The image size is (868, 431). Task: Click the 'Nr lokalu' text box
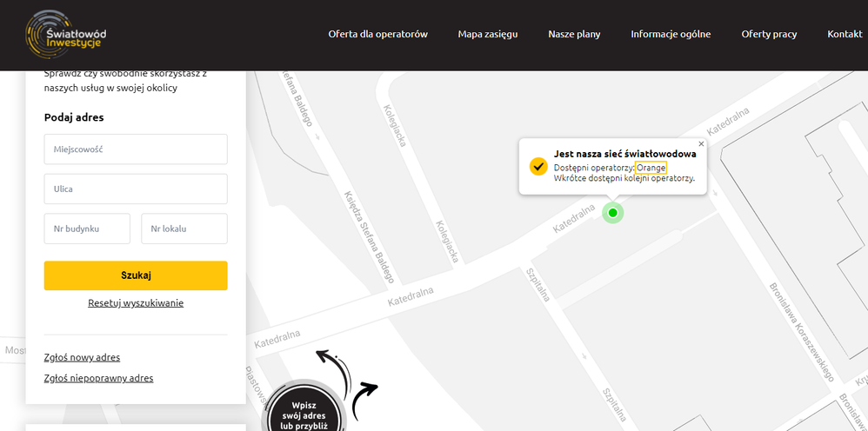tap(184, 229)
